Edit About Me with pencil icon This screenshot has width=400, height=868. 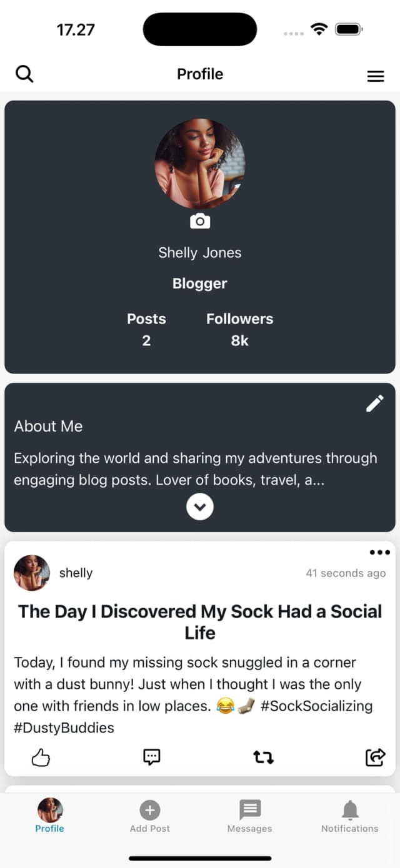click(374, 404)
